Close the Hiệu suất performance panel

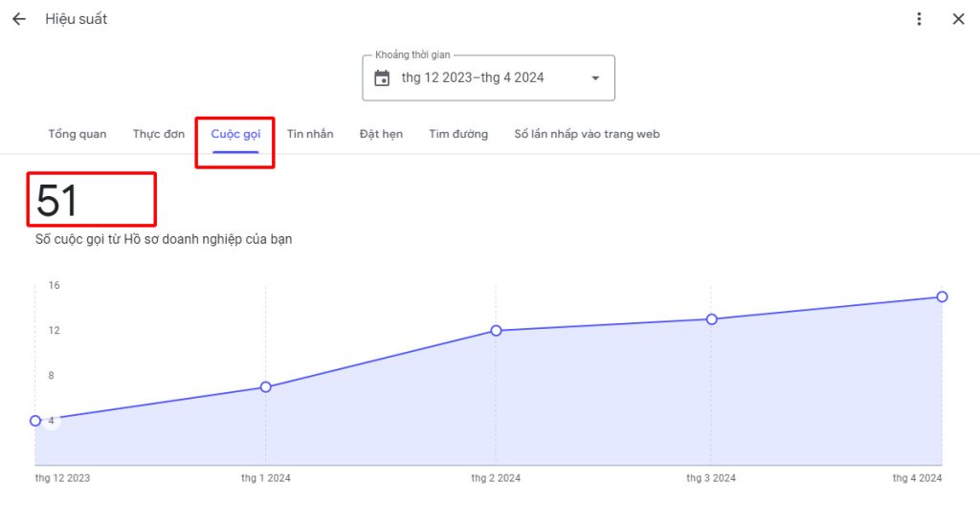point(958,19)
